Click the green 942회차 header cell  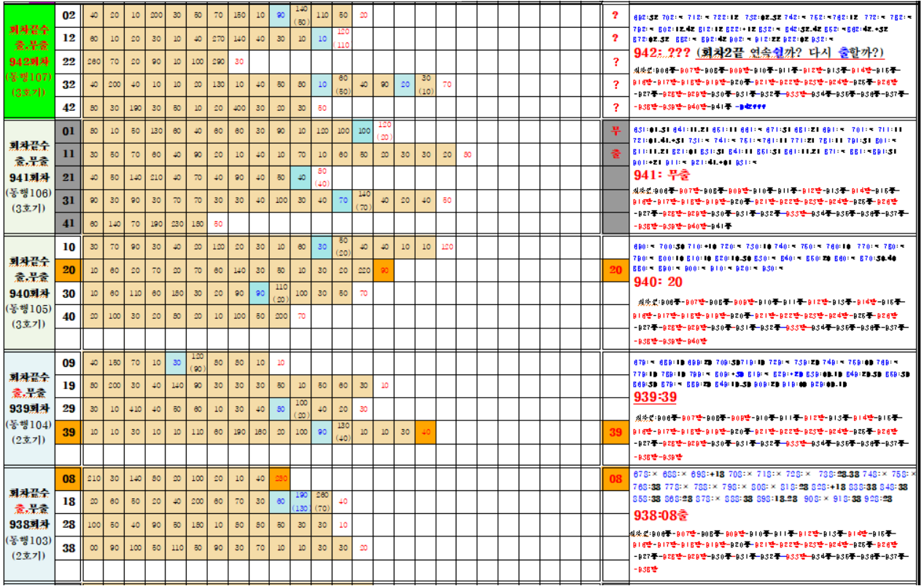(28, 61)
